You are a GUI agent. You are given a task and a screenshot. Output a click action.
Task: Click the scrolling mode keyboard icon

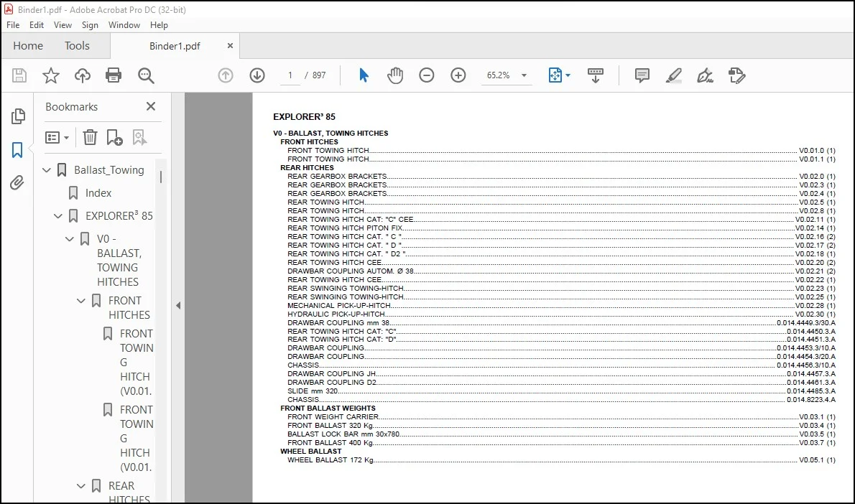(x=595, y=75)
